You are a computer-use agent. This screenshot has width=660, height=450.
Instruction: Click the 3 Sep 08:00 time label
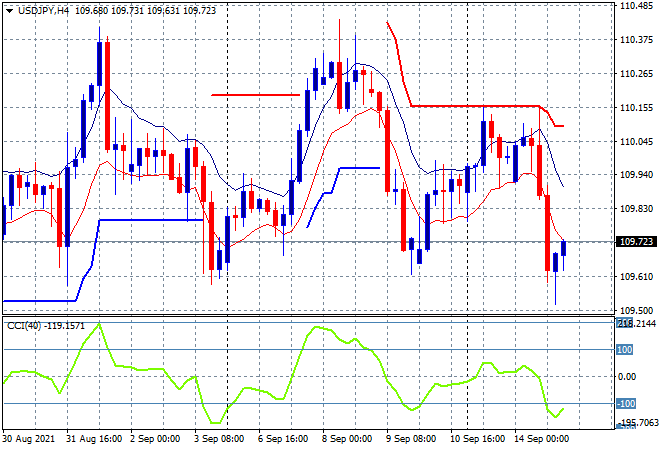(x=219, y=439)
